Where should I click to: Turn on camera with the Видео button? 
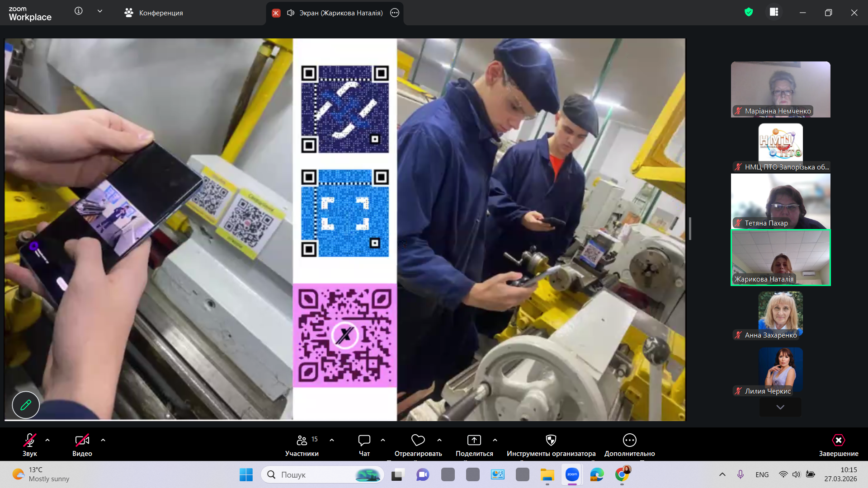(82, 441)
